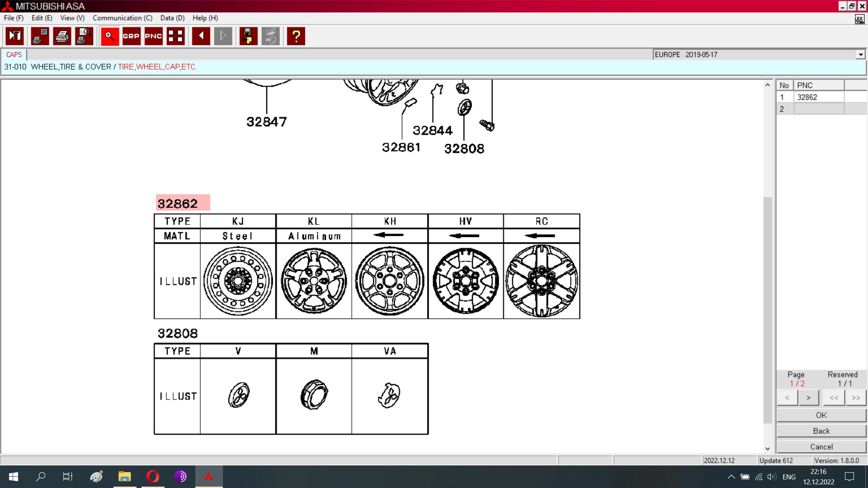Expand the EUROPE region dropdown
The width and height of the screenshot is (868, 488).
coord(860,55)
